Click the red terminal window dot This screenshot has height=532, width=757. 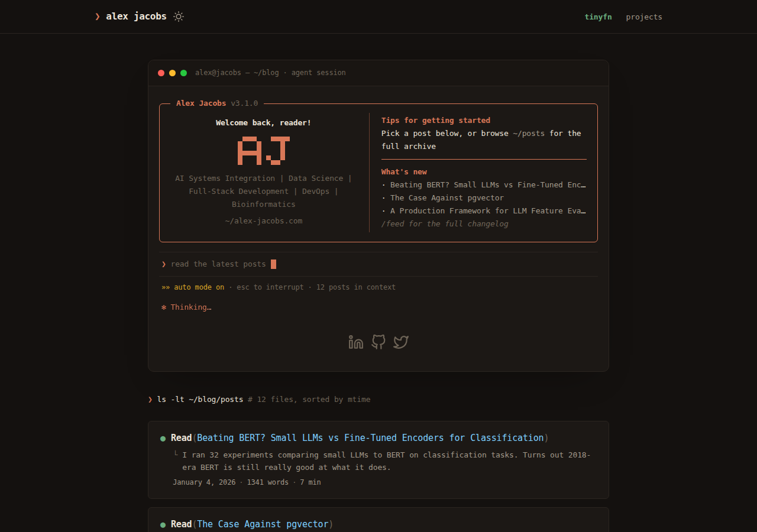tap(161, 73)
